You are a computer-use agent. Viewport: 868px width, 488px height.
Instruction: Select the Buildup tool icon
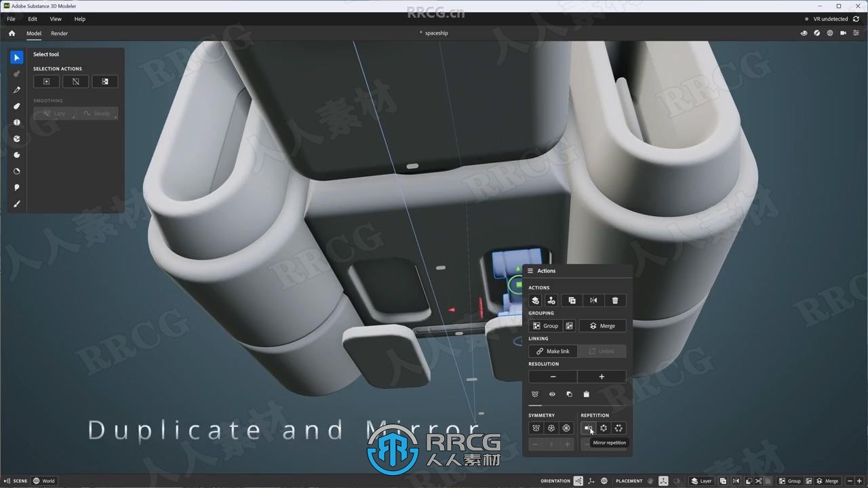click(17, 155)
